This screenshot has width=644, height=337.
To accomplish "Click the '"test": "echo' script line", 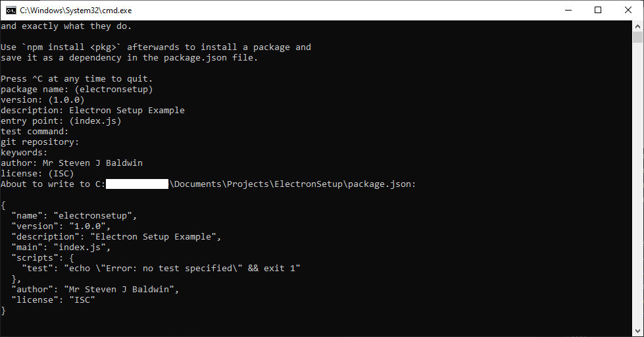I will click(x=161, y=269).
